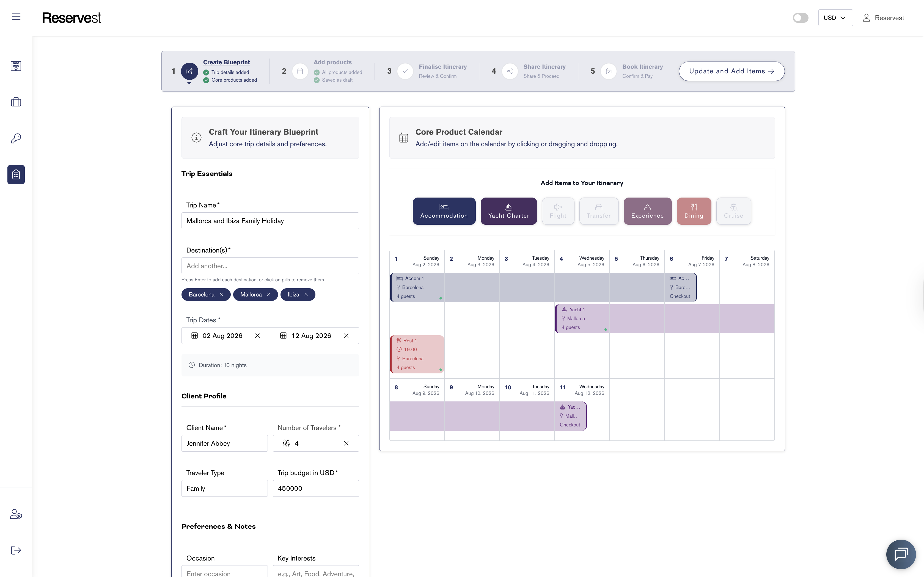Click the key icon in sidebar
Image resolution: width=924 pixels, height=577 pixels.
(16, 138)
